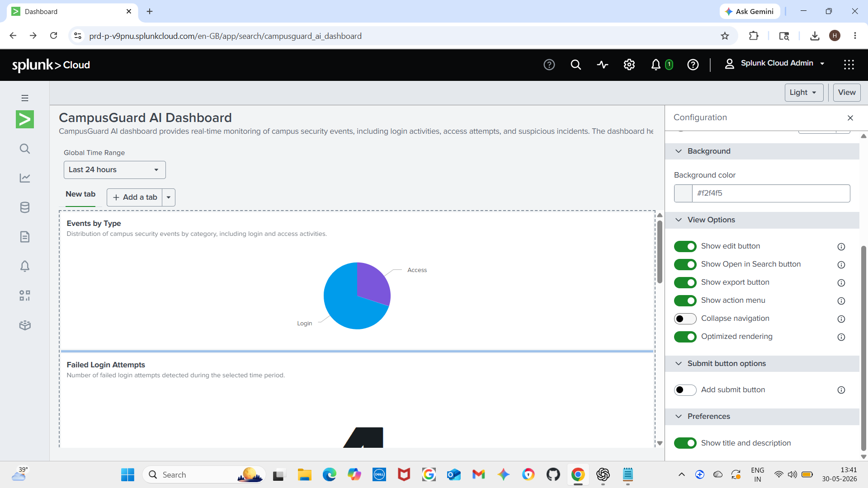Viewport: 868px width, 488px height.
Task: Toggle Show edit button switch
Action: click(685, 246)
